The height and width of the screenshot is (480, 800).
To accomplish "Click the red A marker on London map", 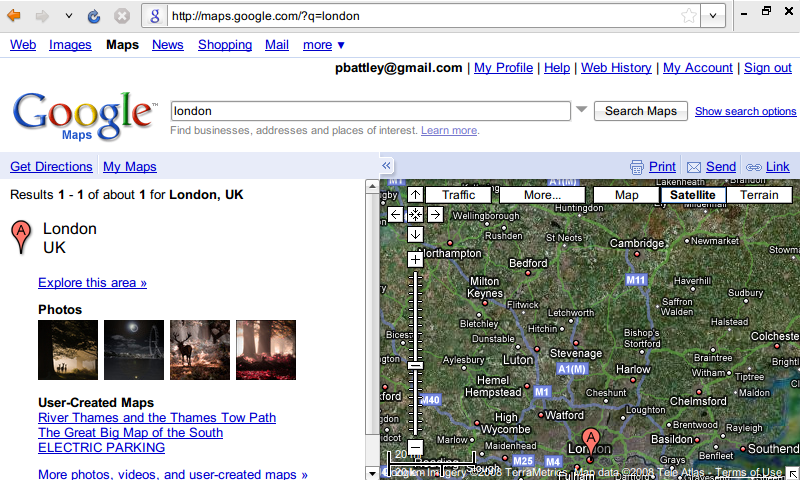I will tap(591, 443).
